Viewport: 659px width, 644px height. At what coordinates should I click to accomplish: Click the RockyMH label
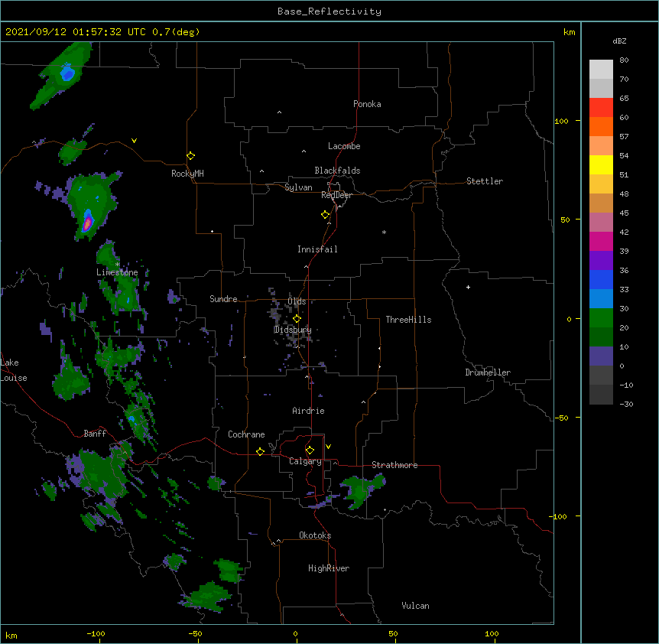187,174
